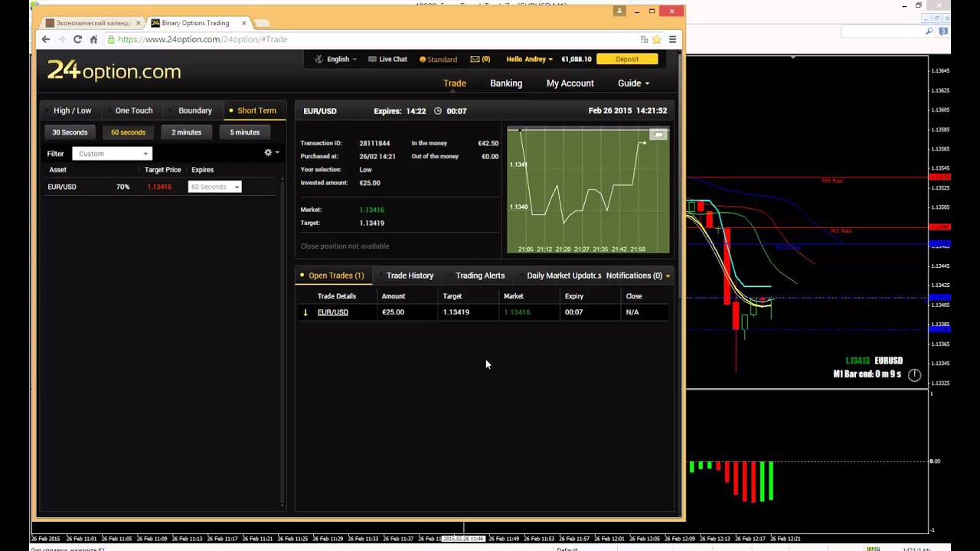Click the asset list scrollbar
980x551 pixels.
click(282, 341)
